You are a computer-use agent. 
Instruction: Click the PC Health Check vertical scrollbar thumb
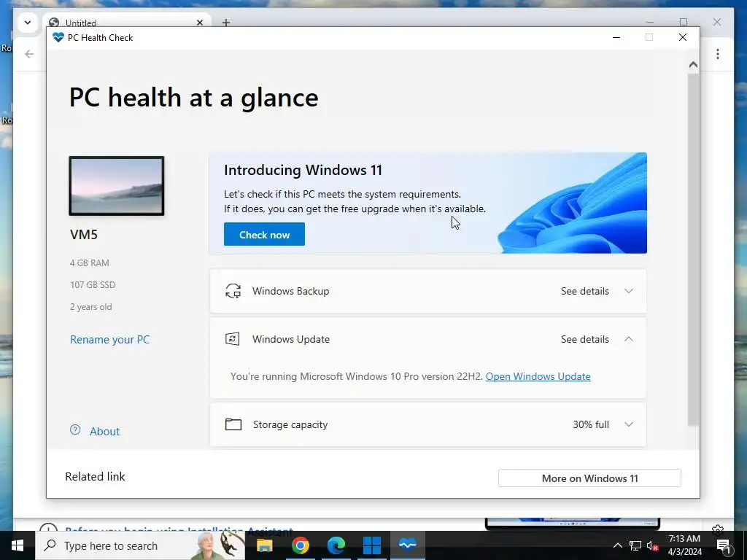click(693, 249)
